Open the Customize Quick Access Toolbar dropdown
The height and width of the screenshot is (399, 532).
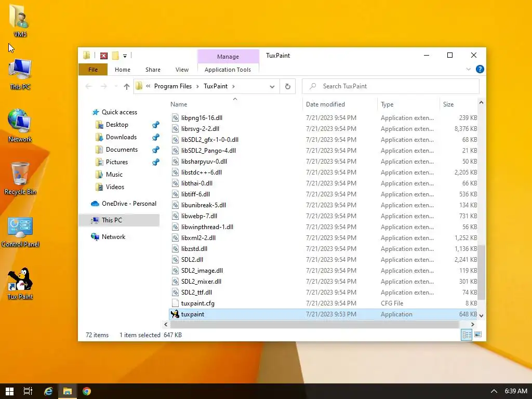(125, 56)
